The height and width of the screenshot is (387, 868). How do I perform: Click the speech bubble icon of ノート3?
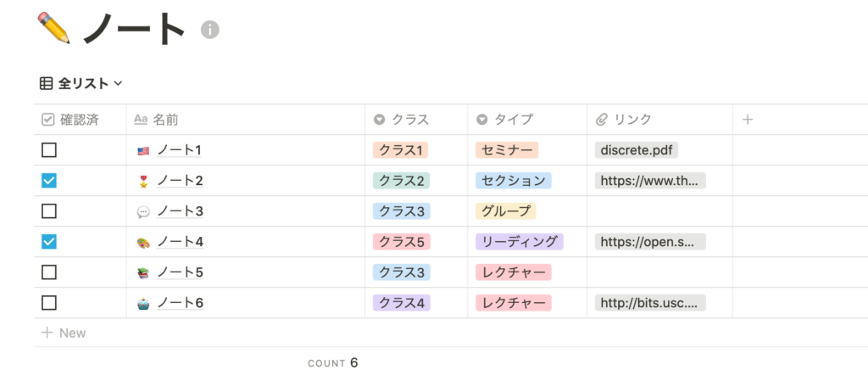(x=143, y=212)
